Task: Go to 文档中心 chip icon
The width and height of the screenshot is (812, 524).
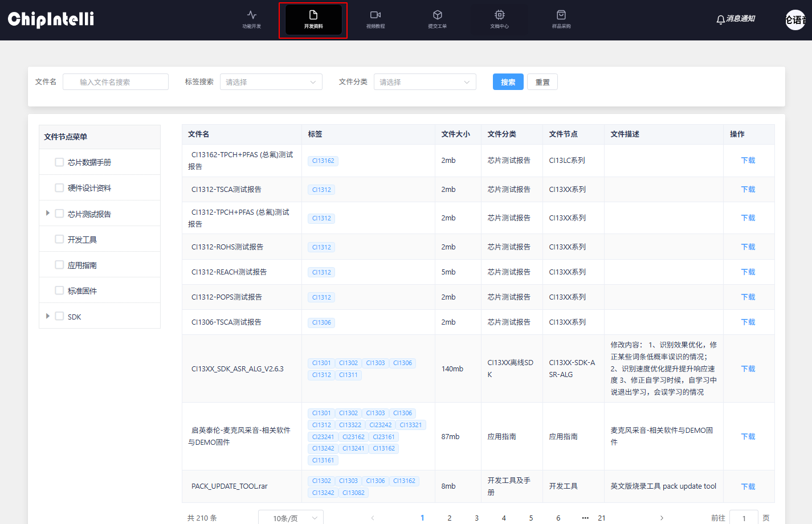Action: pos(499,15)
